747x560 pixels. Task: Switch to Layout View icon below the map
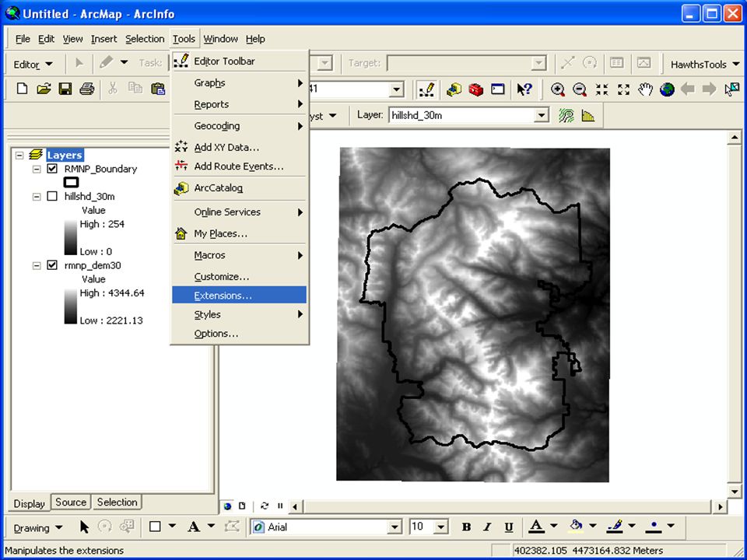[243, 506]
